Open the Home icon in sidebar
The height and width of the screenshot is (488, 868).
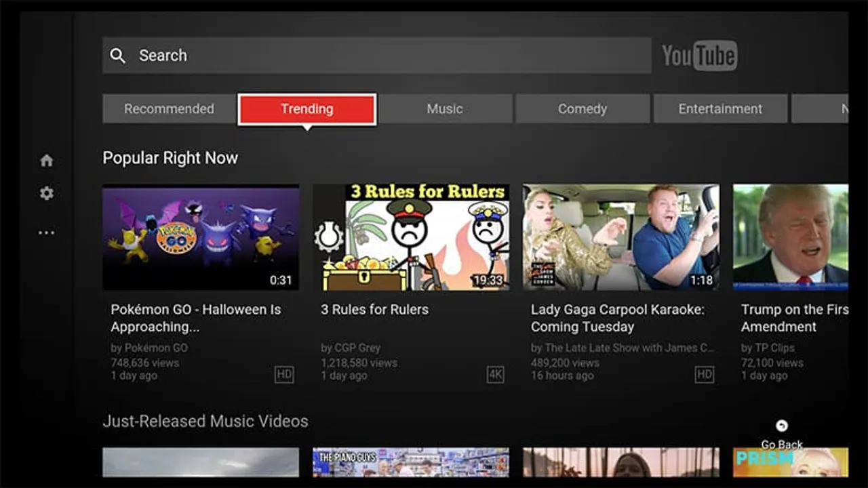[x=47, y=161]
